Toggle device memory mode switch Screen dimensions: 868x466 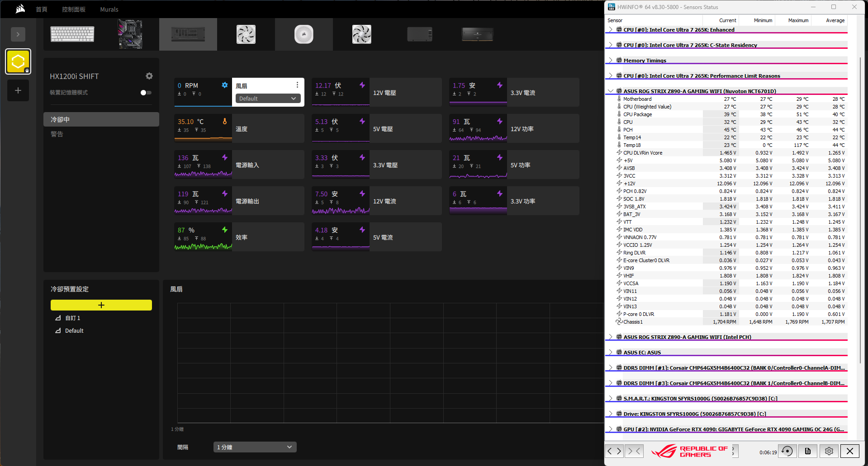click(146, 93)
